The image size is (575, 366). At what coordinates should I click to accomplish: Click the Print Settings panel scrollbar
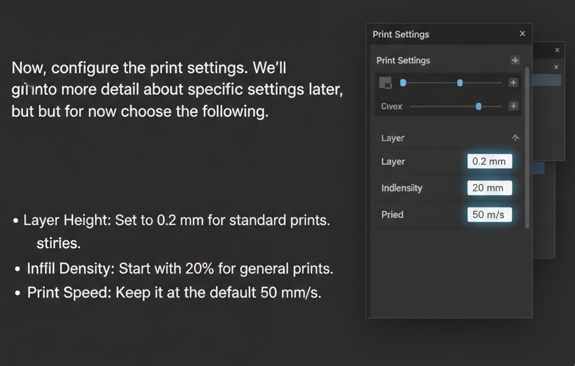[x=527, y=147]
